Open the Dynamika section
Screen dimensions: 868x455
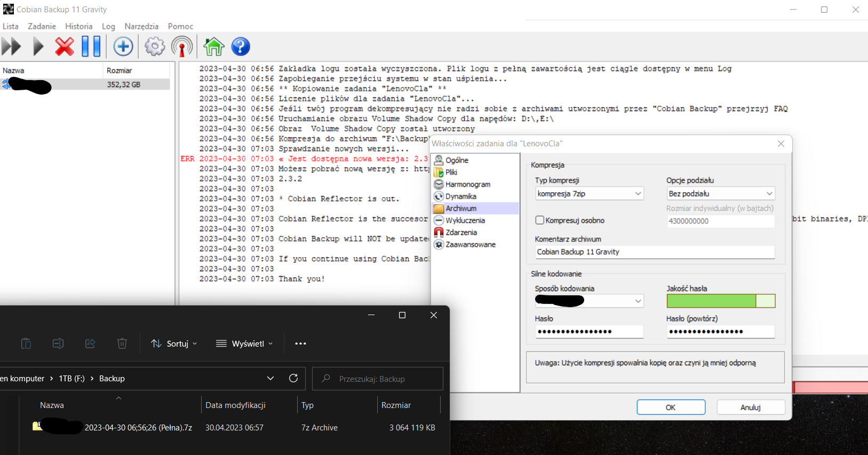(461, 196)
